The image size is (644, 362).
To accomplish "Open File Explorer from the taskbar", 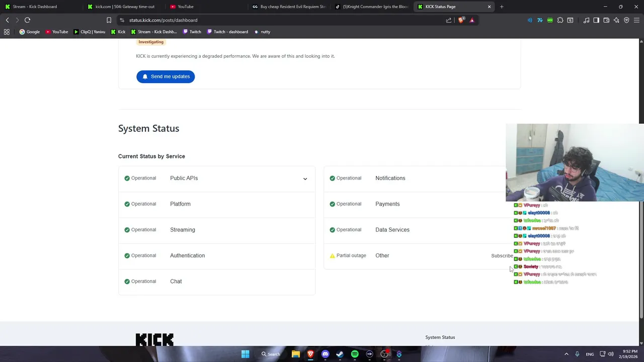I will (x=296, y=354).
